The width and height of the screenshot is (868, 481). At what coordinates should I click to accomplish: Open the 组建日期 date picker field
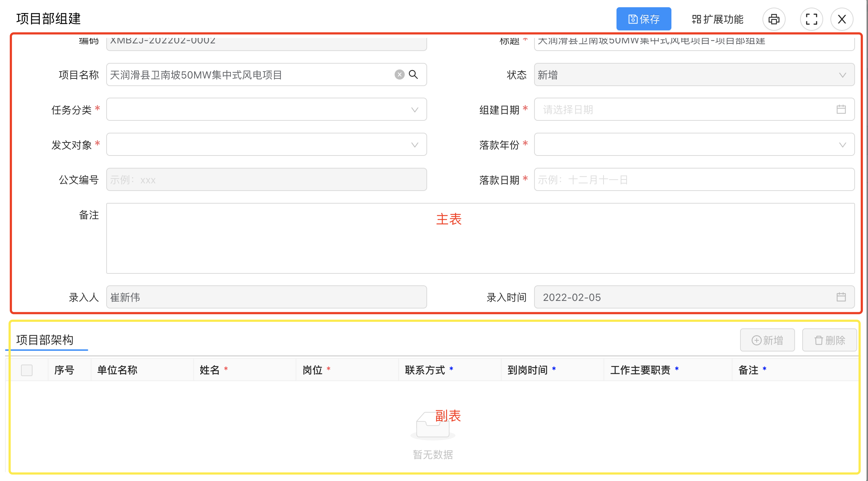[694, 109]
